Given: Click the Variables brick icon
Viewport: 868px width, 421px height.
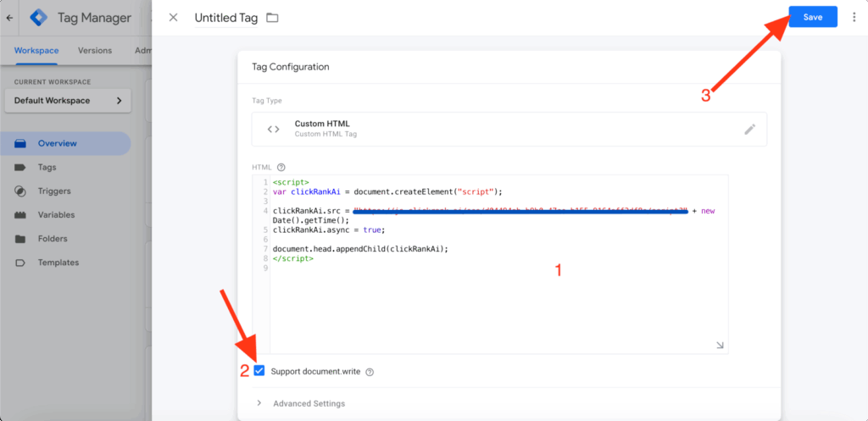Looking at the screenshot, I should pyautogui.click(x=20, y=215).
